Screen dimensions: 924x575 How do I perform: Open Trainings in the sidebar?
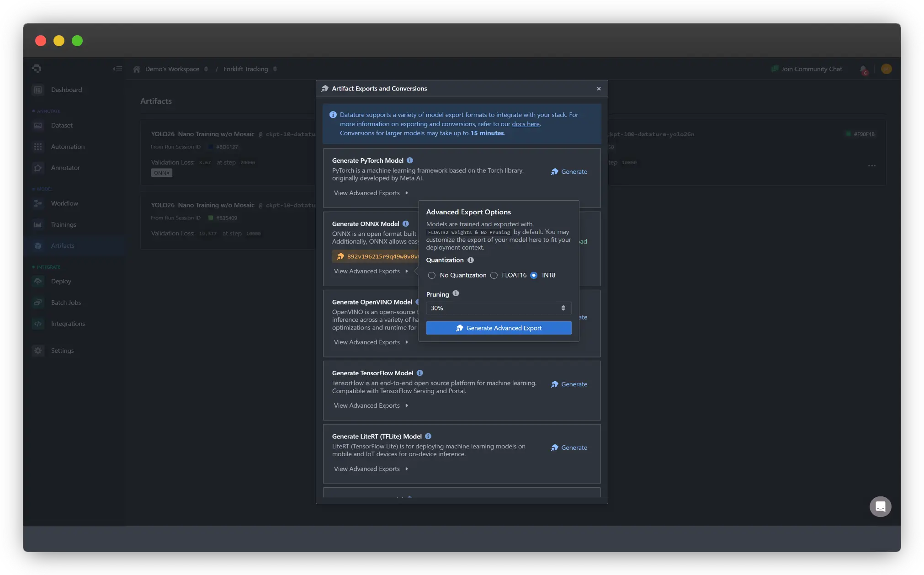64,224
